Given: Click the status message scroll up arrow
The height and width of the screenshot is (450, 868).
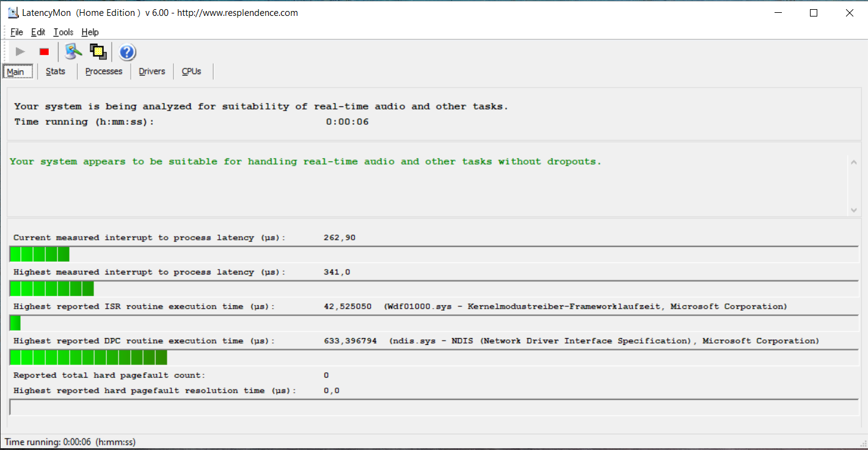Looking at the screenshot, I should pyautogui.click(x=853, y=162).
